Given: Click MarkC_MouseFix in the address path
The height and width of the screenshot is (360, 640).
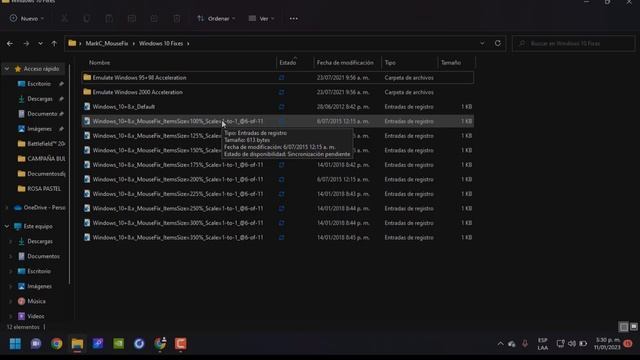Looking at the screenshot, I should [107, 43].
